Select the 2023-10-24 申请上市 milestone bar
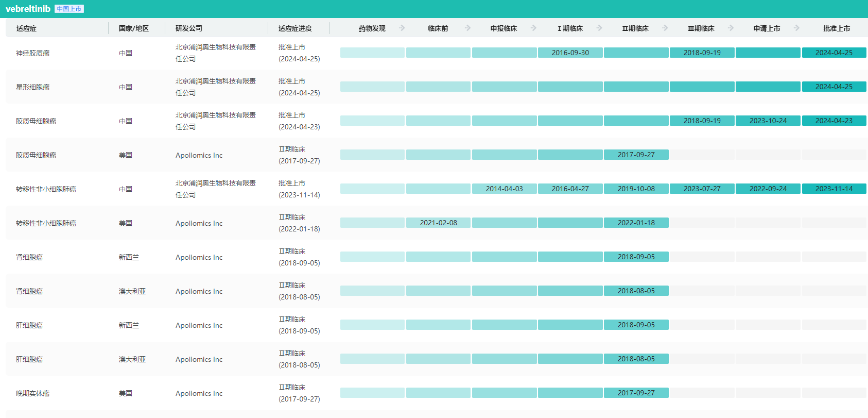This screenshot has height=418, width=868. 768,121
